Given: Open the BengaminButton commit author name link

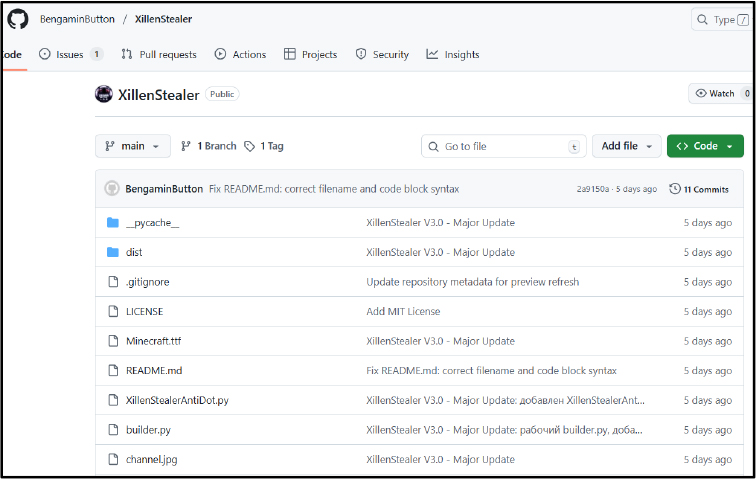Looking at the screenshot, I should (x=164, y=189).
